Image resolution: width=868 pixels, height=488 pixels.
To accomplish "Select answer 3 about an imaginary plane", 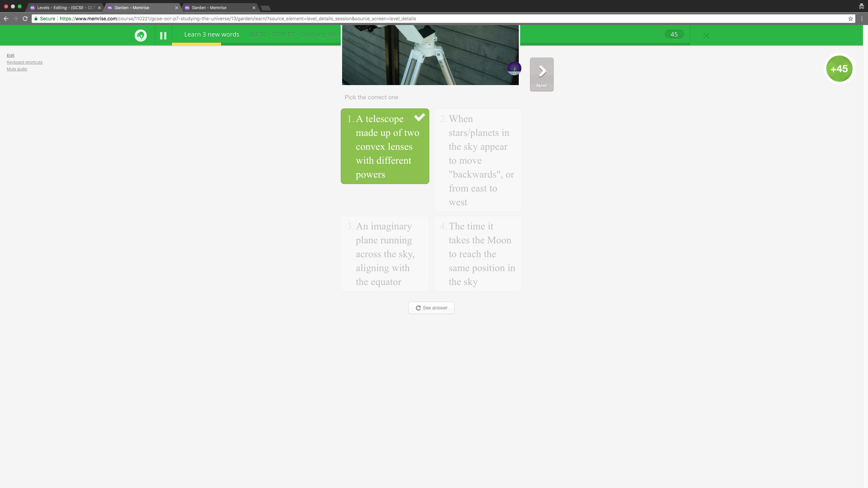I will pyautogui.click(x=385, y=254).
